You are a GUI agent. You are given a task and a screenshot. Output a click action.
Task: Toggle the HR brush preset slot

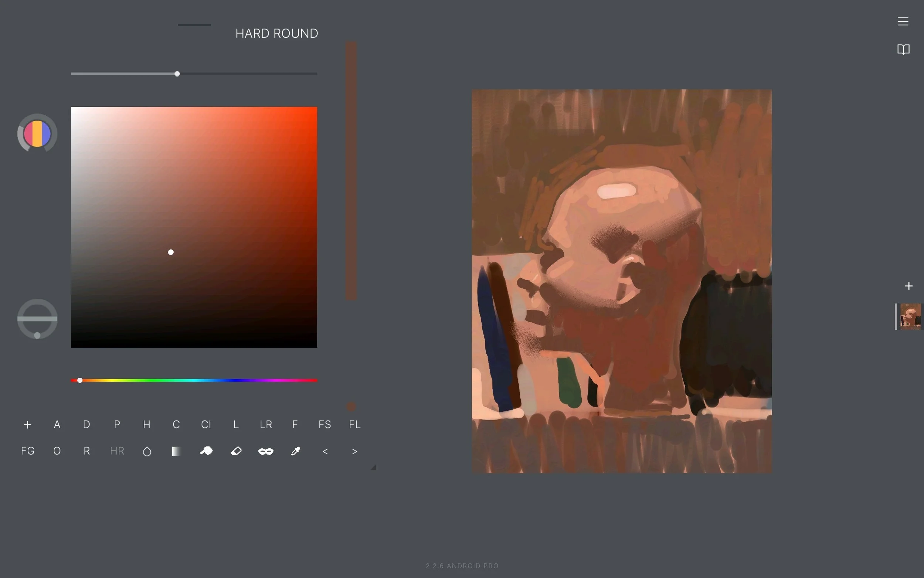(x=116, y=451)
